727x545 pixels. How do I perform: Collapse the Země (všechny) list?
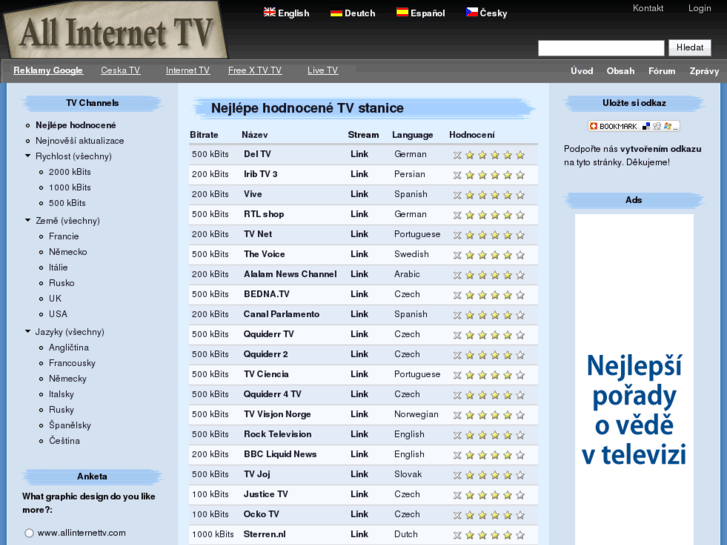(28, 220)
